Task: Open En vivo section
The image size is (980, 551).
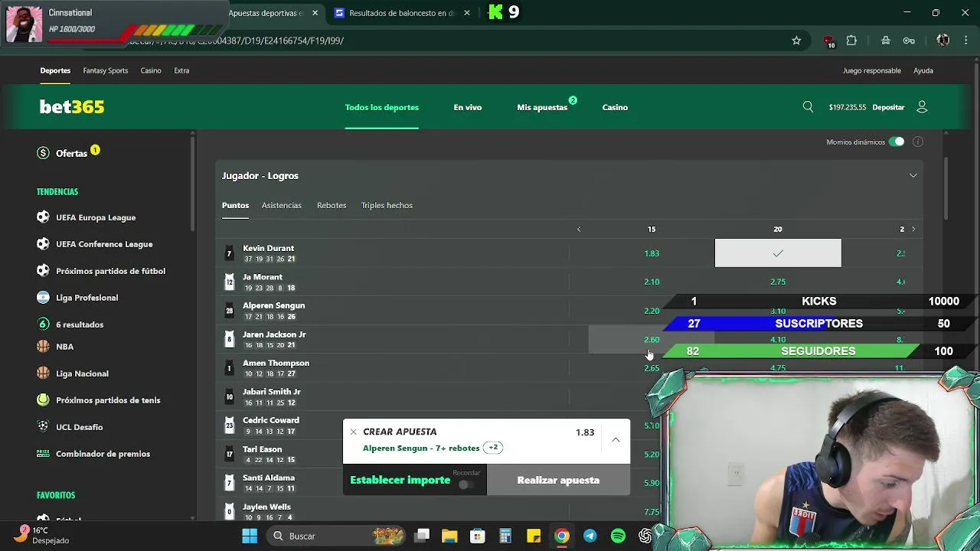Action: tap(467, 107)
